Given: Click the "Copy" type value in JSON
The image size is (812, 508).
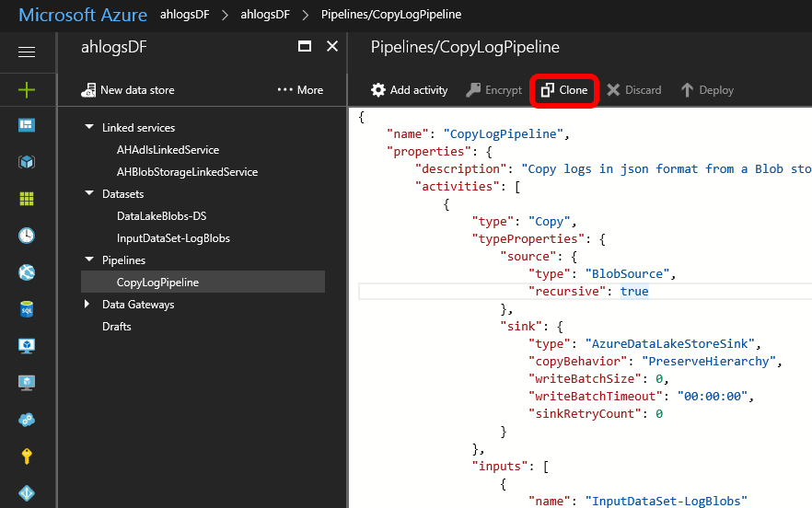Looking at the screenshot, I should click(x=549, y=222).
